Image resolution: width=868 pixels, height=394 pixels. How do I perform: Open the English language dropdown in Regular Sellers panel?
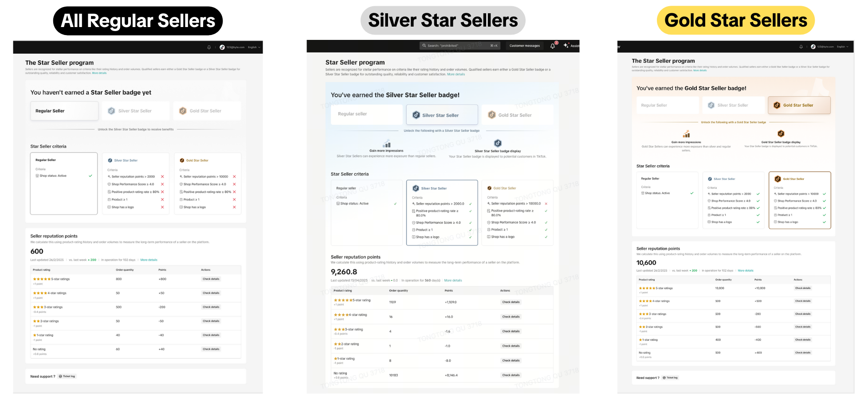coord(254,47)
